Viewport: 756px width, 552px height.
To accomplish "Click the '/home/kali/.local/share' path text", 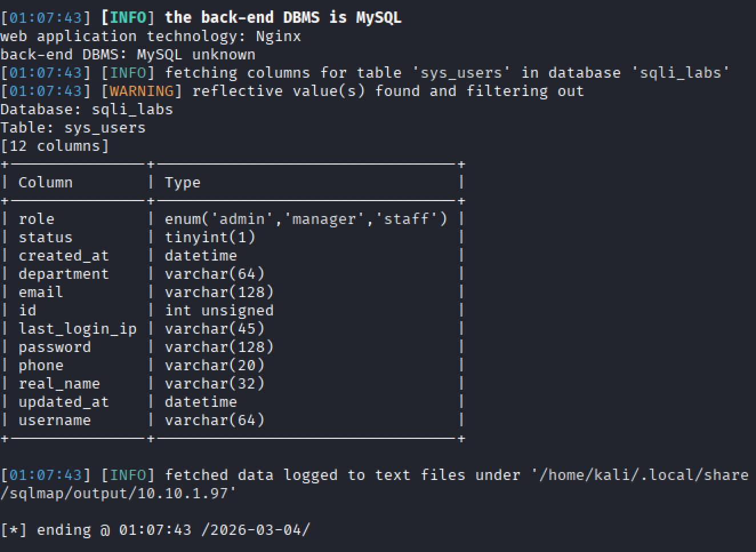I will [x=638, y=475].
